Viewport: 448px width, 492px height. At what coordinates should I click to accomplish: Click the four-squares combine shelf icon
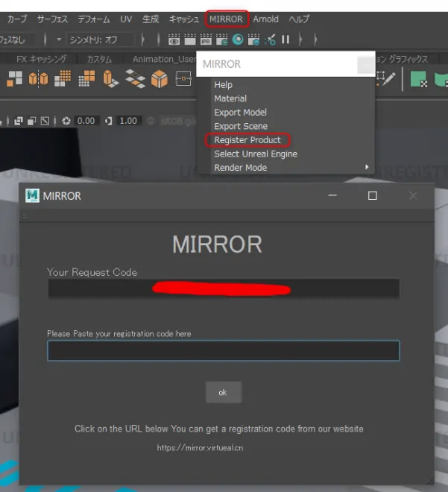14,78
